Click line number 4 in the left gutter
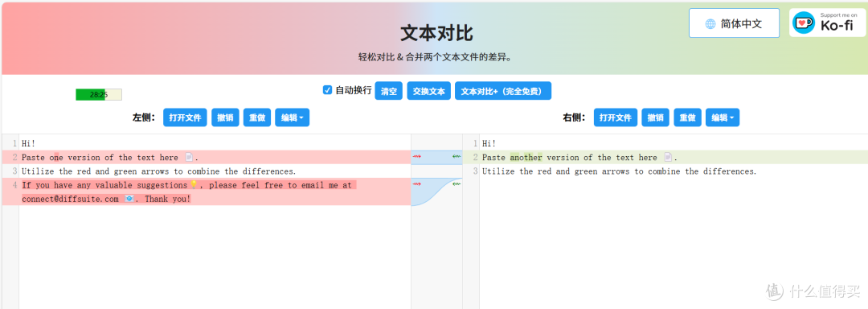 tap(14, 185)
